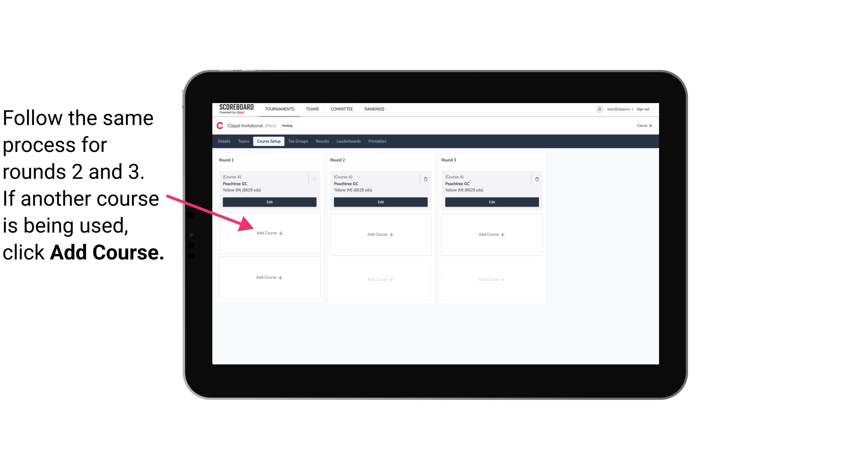This screenshot has height=467, width=868.
Task: Click the Course Setup tab
Action: tap(268, 142)
